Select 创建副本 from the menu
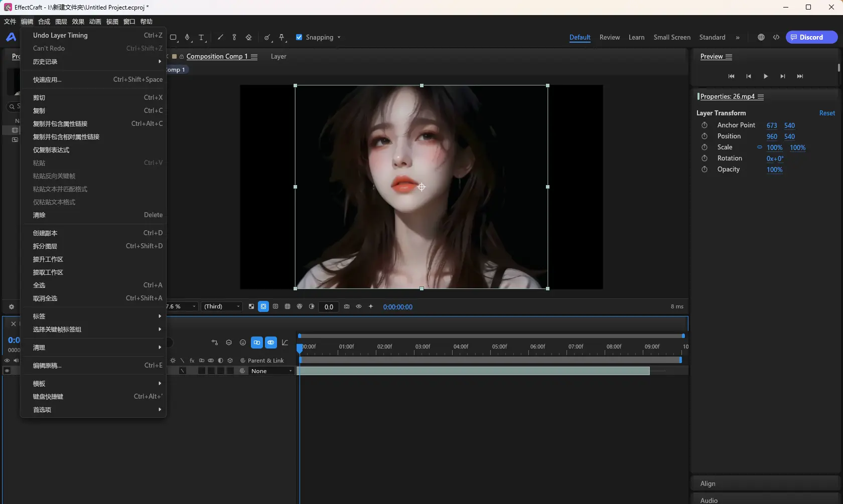The width and height of the screenshot is (843, 504). [x=93, y=233]
